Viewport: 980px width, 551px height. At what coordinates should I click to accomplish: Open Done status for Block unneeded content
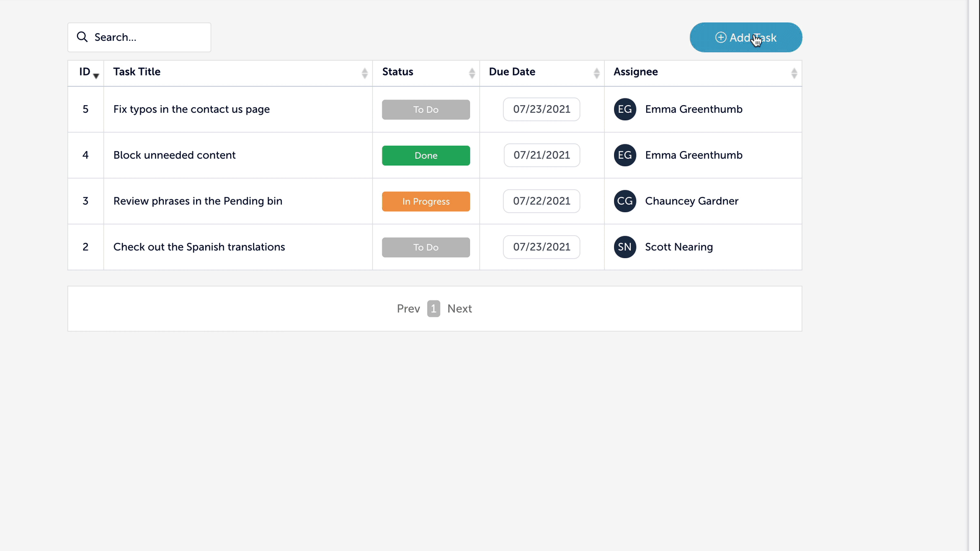point(426,156)
